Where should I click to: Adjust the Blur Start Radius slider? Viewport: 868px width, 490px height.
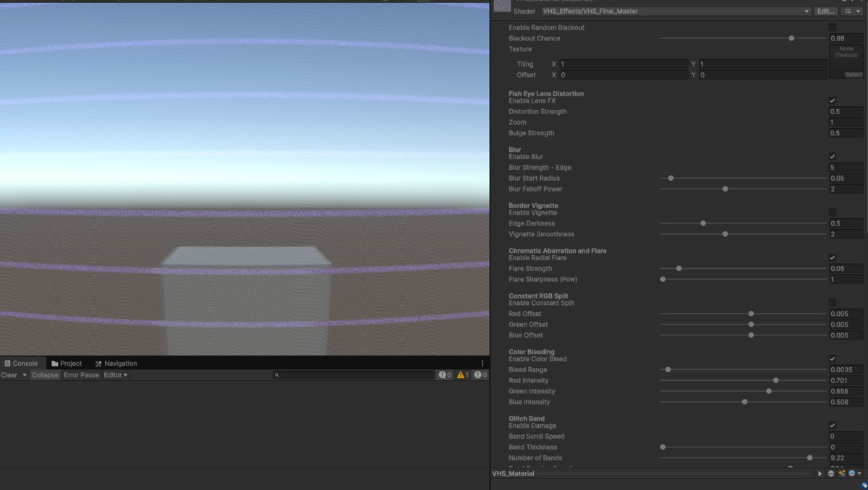(743, 179)
